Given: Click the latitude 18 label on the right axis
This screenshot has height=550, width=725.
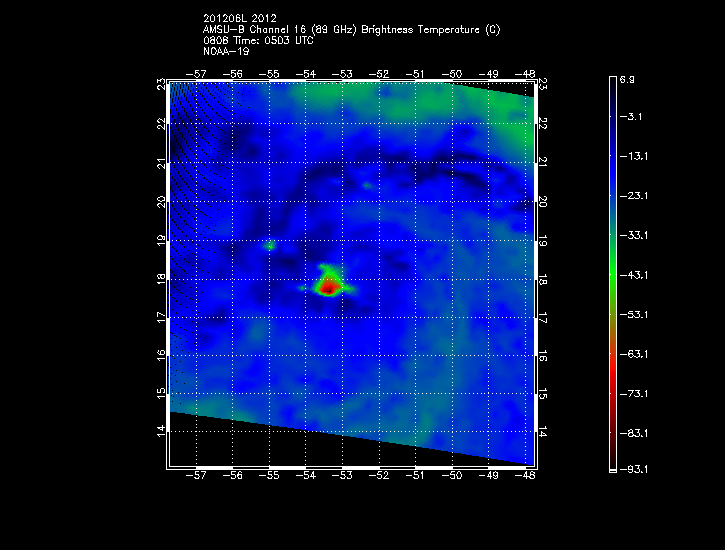Looking at the screenshot, I should click(543, 282).
